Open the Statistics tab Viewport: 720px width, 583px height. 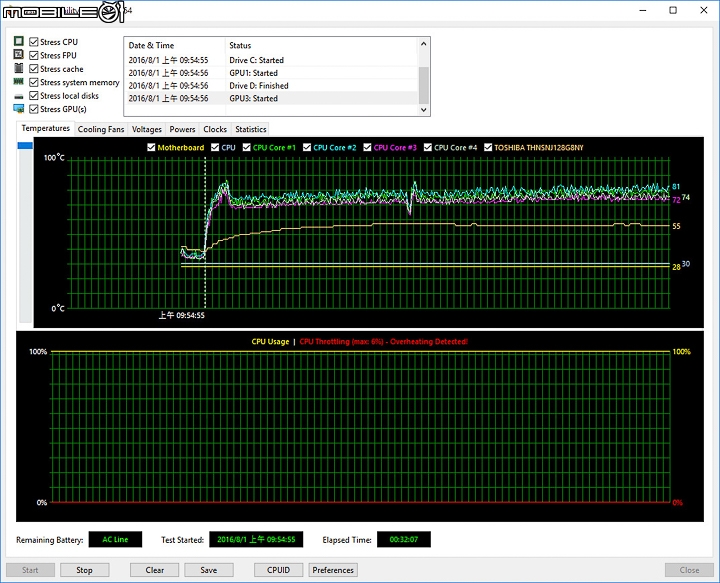[x=251, y=129]
